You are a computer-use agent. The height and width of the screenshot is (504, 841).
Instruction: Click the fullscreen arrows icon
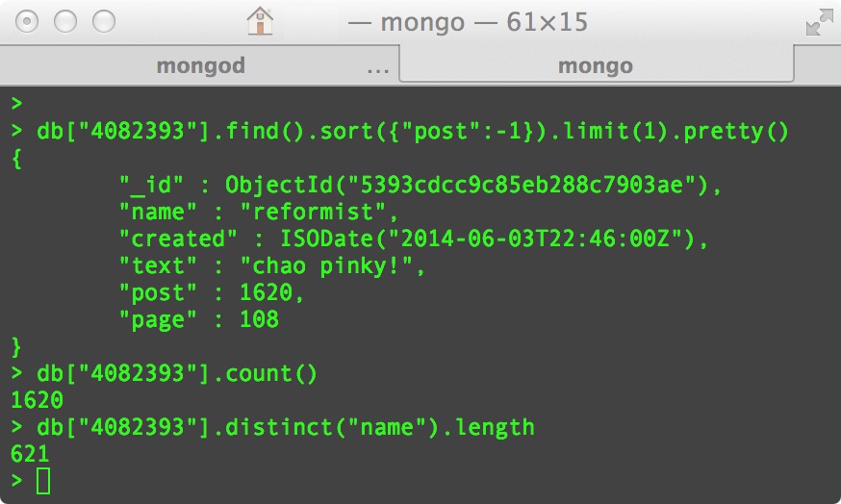pos(820,22)
